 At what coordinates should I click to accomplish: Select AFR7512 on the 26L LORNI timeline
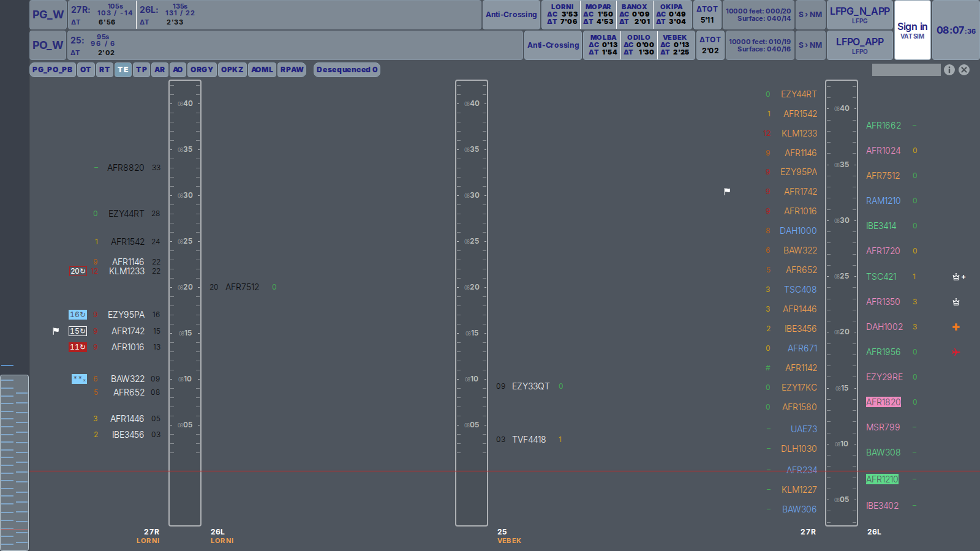coord(243,287)
